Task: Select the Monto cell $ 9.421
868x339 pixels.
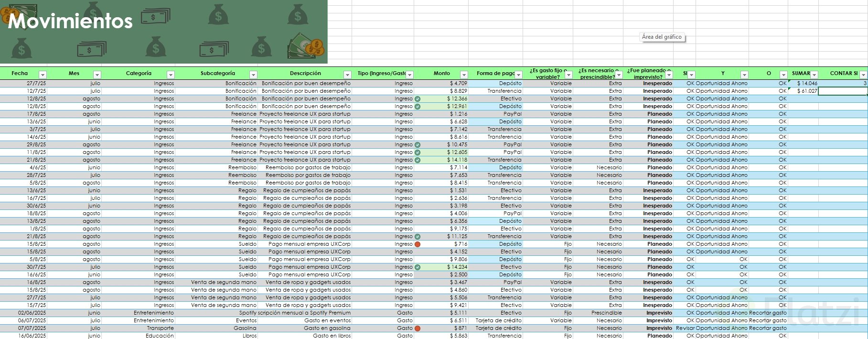Action: pos(441,305)
